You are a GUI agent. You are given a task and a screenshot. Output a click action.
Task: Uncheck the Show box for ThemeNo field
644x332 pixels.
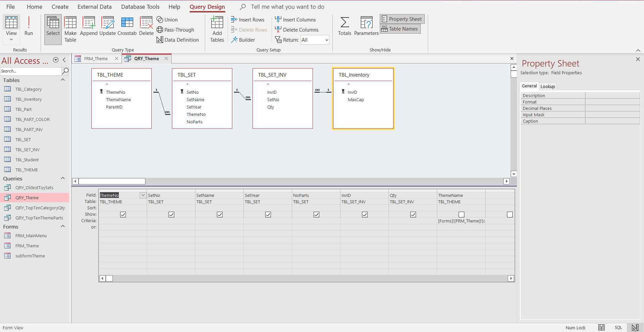point(123,214)
